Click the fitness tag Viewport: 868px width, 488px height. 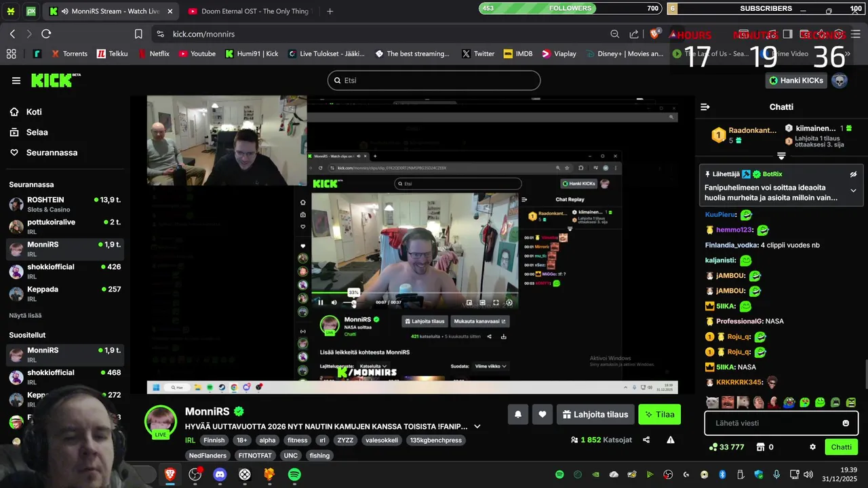pos(297,440)
